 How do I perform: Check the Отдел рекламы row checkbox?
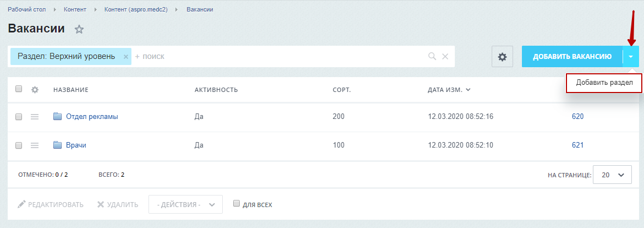(x=19, y=117)
